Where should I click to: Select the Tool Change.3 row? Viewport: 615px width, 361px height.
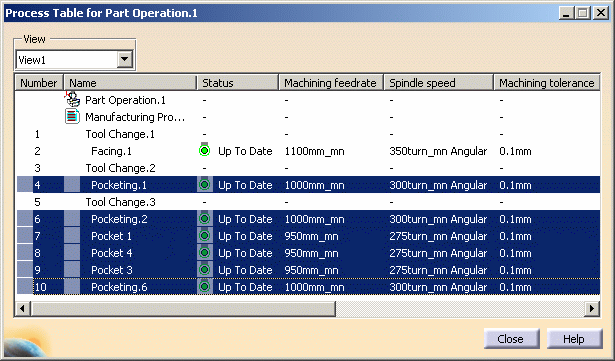point(308,202)
